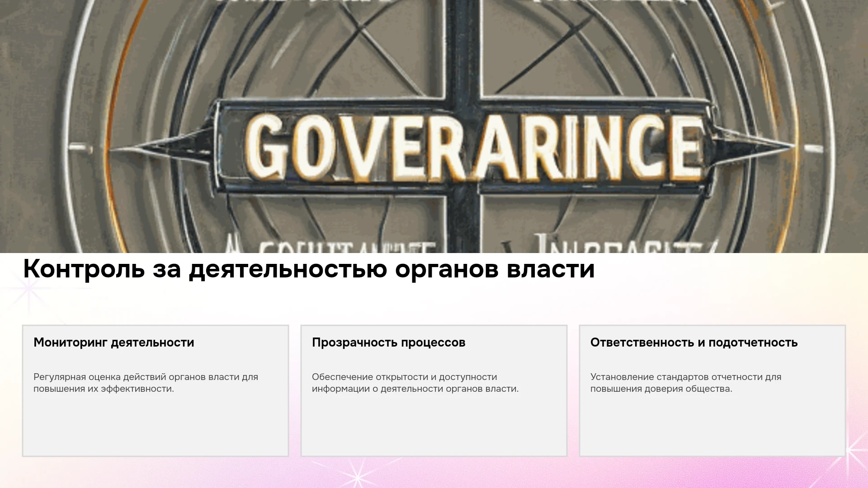Click empty area inside Прозрачность процессов card
Screen dimensions: 868x488
[434, 425]
